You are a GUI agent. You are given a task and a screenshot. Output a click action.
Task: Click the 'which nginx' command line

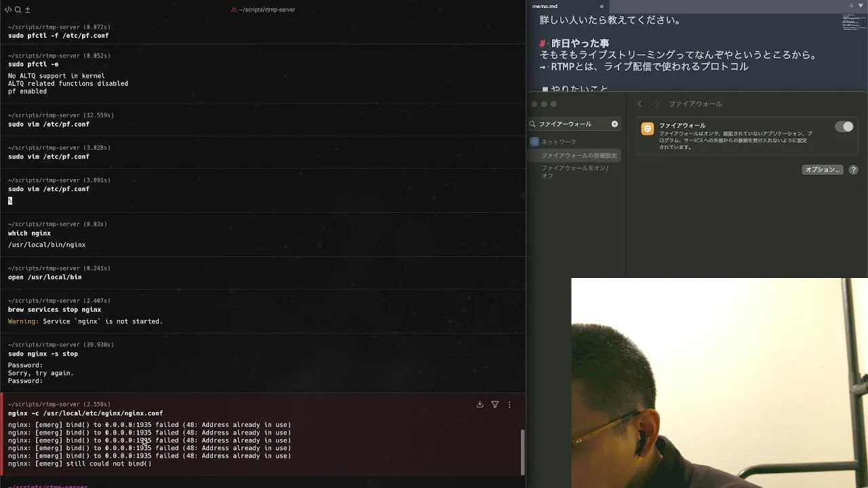pos(29,233)
